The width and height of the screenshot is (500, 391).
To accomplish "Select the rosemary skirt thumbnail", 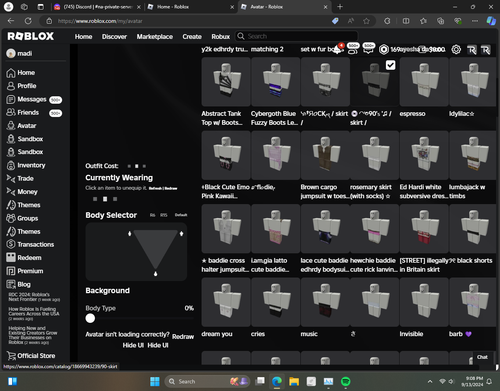I will (374, 155).
